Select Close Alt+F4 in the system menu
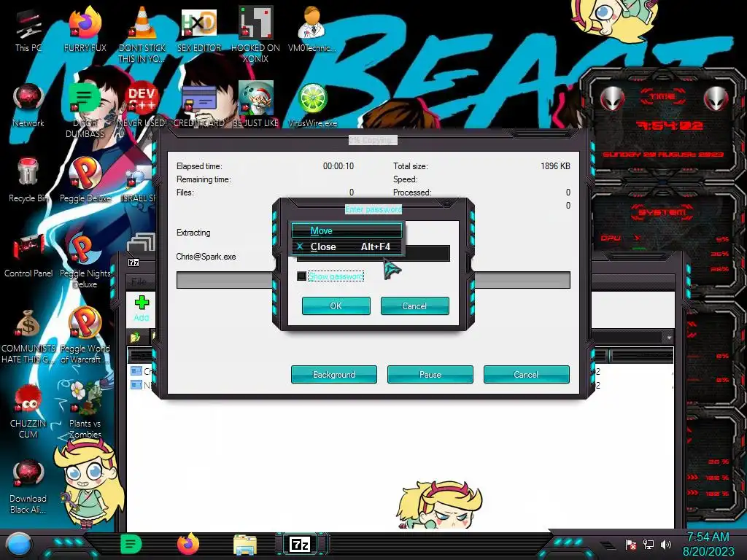 [347, 246]
